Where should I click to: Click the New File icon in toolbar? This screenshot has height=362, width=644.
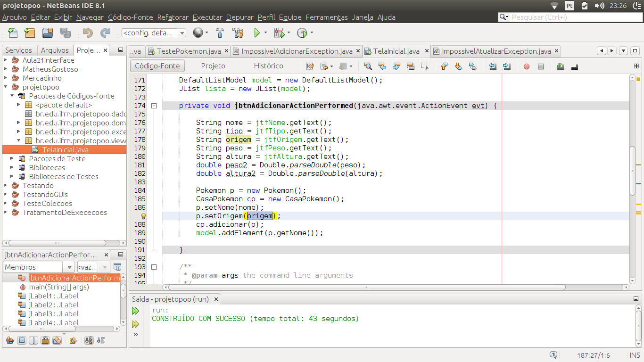(13, 33)
